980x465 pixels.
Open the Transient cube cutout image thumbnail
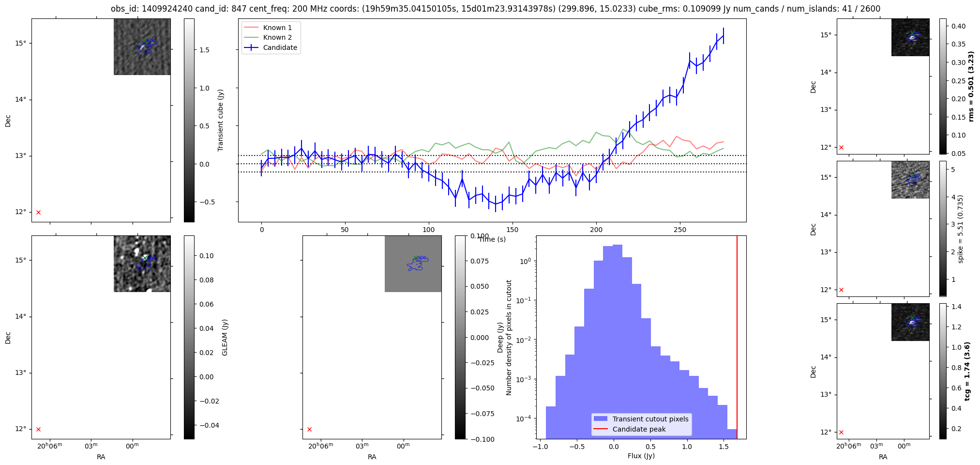[142, 47]
